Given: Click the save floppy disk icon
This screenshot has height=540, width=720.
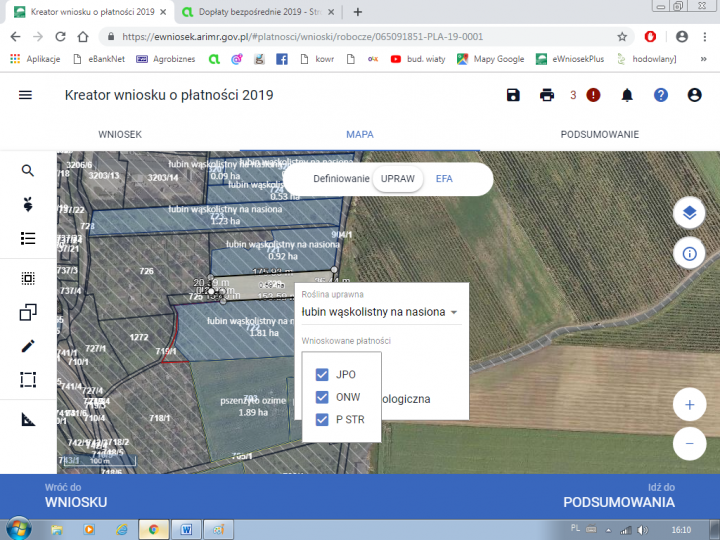Looking at the screenshot, I should click(513, 95).
